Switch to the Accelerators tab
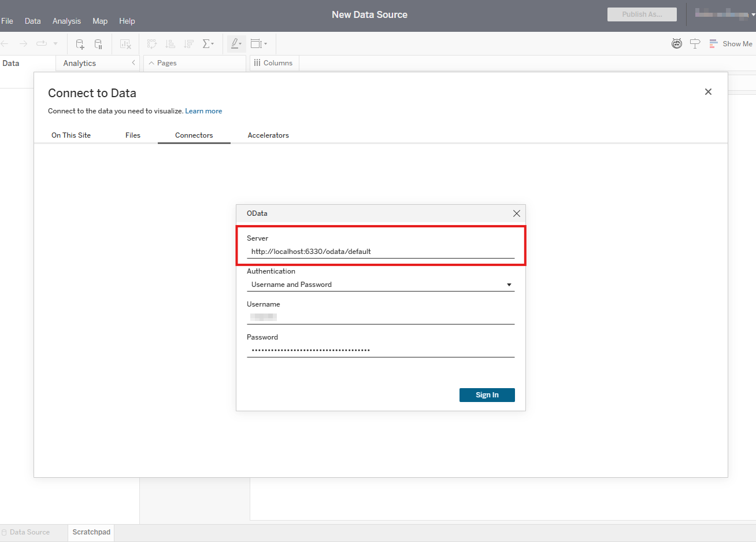The height and width of the screenshot is (542, 756). (268, 135)
